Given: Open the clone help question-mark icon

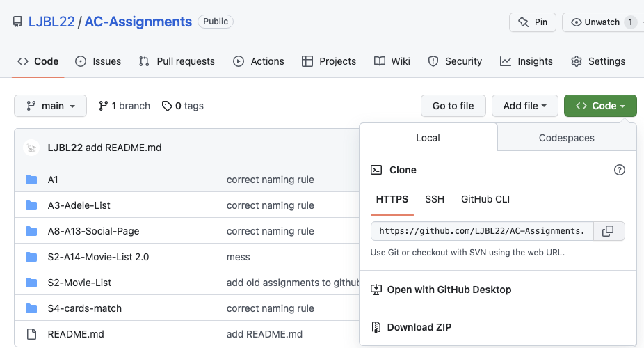Looking at the screenshot, I should (x=620, y=170).
